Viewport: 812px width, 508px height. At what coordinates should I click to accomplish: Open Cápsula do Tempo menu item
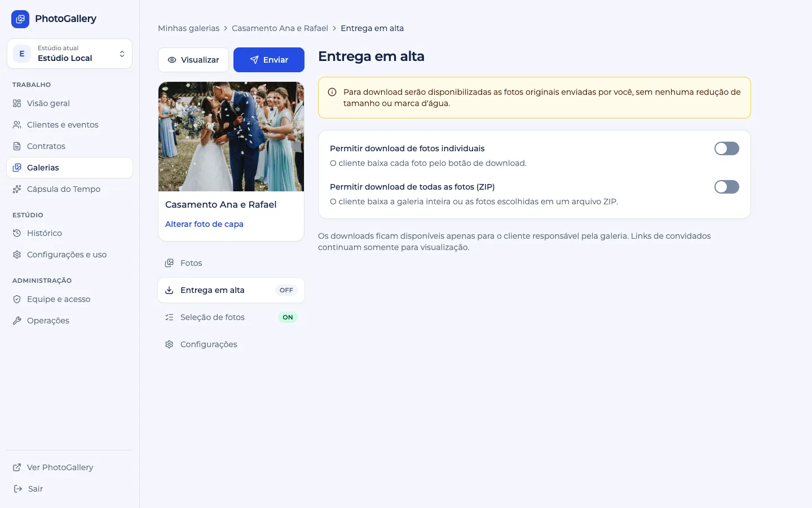[69, 189]
